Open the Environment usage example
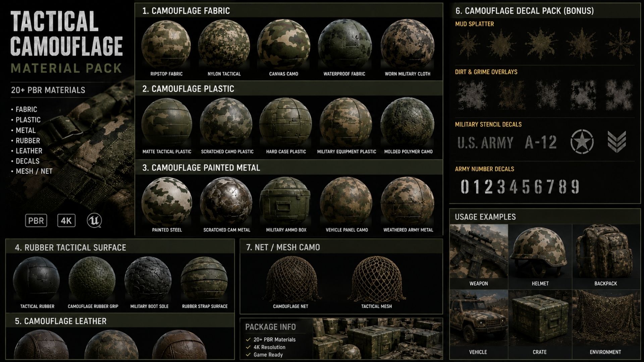 (606, 324)
